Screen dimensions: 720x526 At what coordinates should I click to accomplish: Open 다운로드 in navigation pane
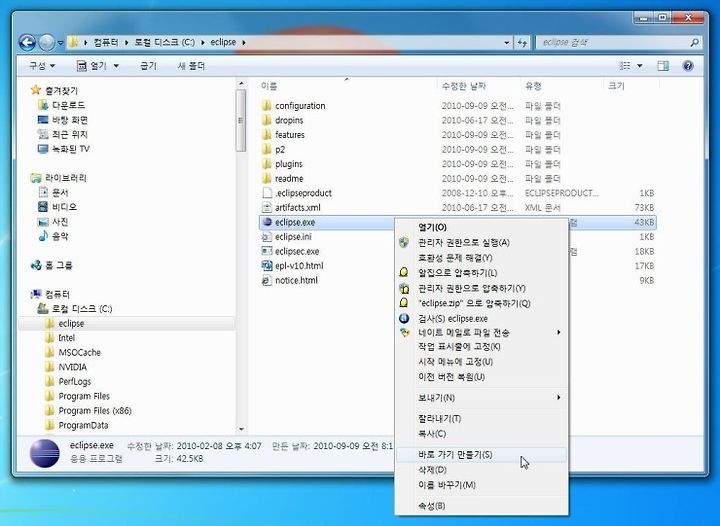(62, 105)
